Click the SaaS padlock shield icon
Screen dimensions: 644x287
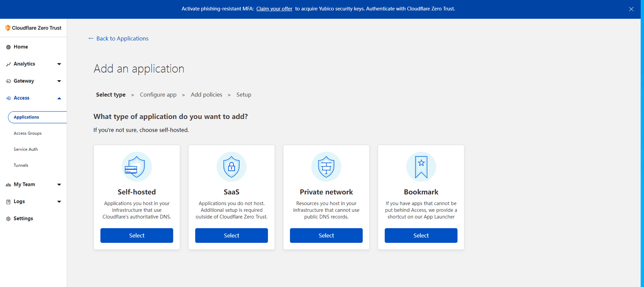tap(231, 167)
